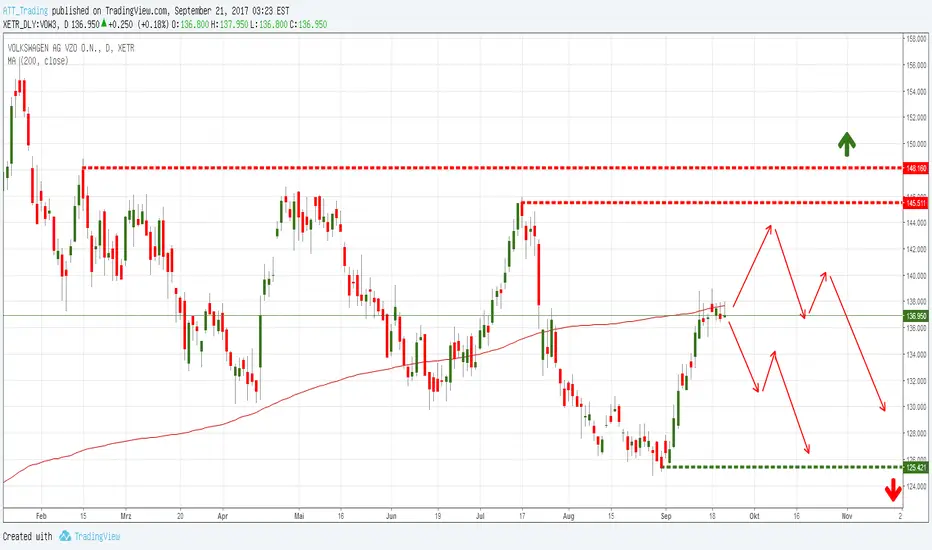Click the '128.000' price axis label
Screen dimensions: 932x550
click(916, 433)
